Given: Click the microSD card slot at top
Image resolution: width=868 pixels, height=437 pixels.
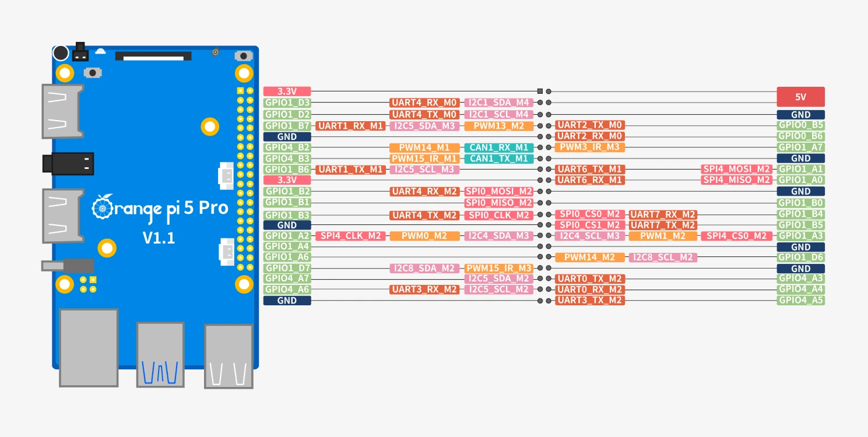Looking at the screenshot, I should pos(154,57).
